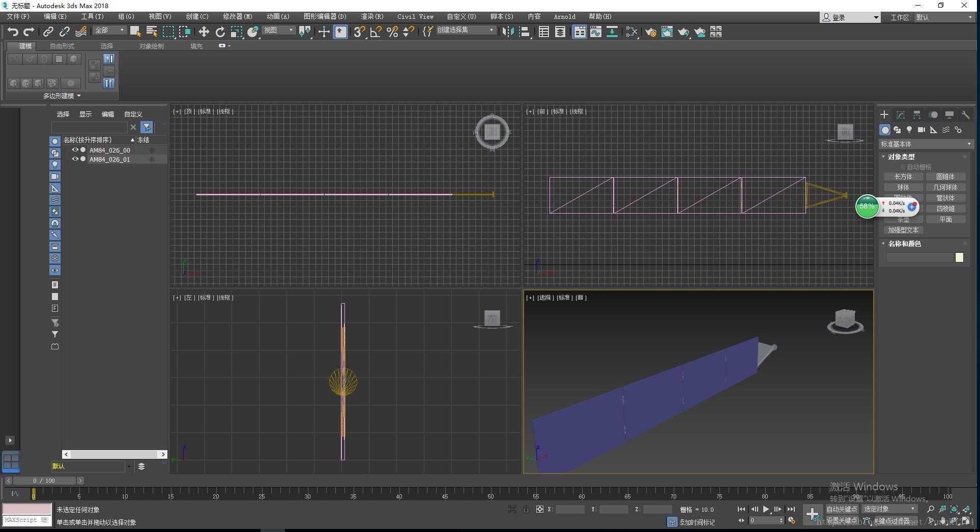Toggle freeze snowflake for AM84_026_01
The image size is (980, 532).
click(152, 159)
